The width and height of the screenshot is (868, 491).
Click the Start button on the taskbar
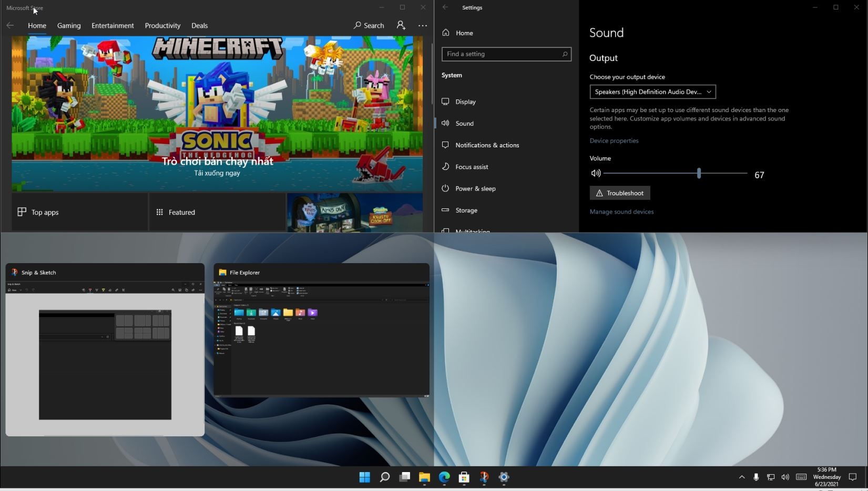tap(364, 477)
